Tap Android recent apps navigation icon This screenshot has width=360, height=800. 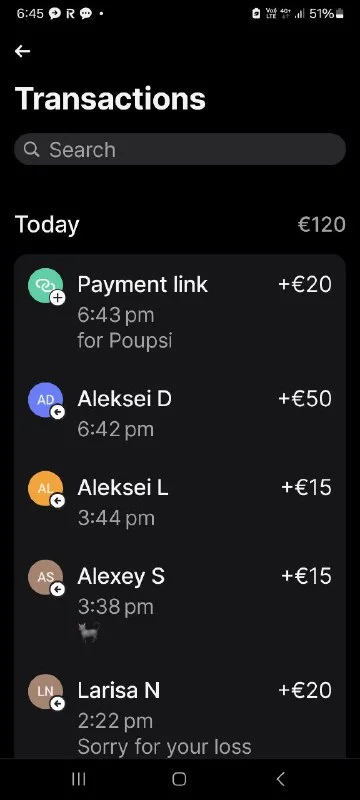pos(79,779)
